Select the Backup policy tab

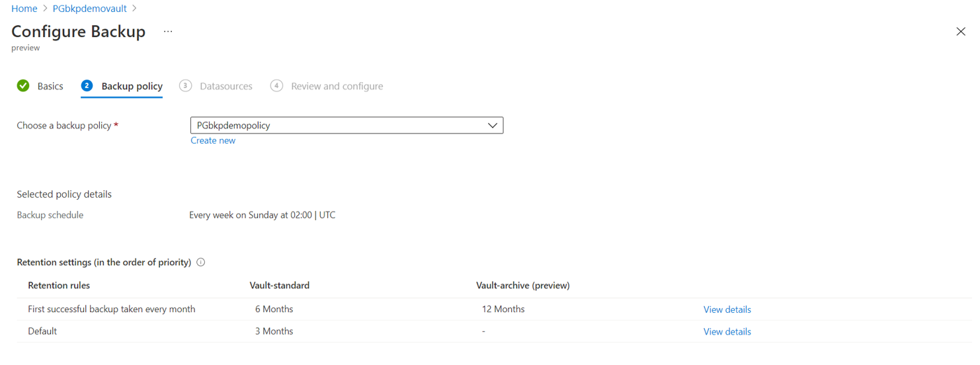click(x=132, y=87)
